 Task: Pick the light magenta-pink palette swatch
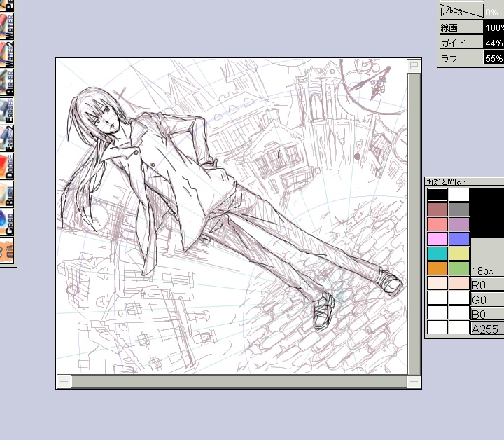[x=437, y=239]
